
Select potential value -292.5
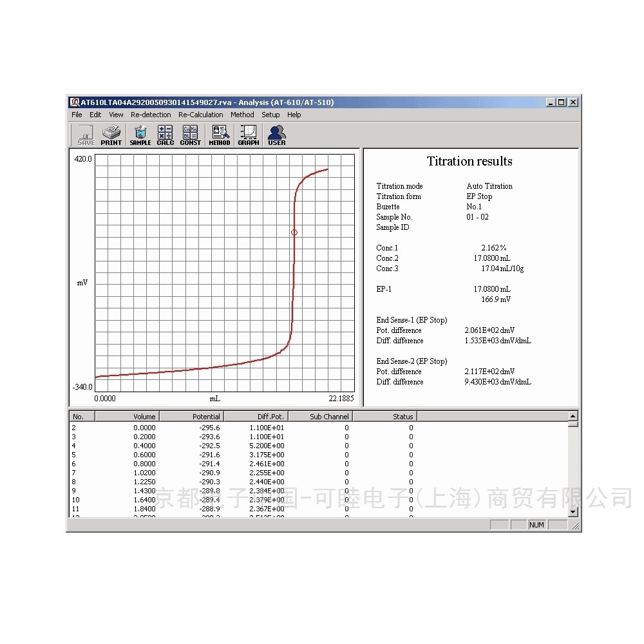tap(209, 446)
